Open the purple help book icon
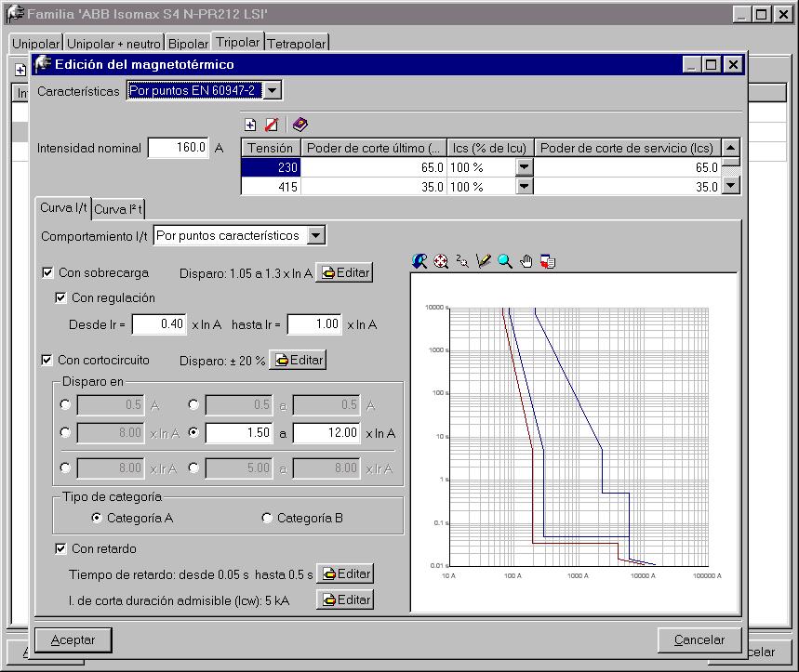 point(300,125)
